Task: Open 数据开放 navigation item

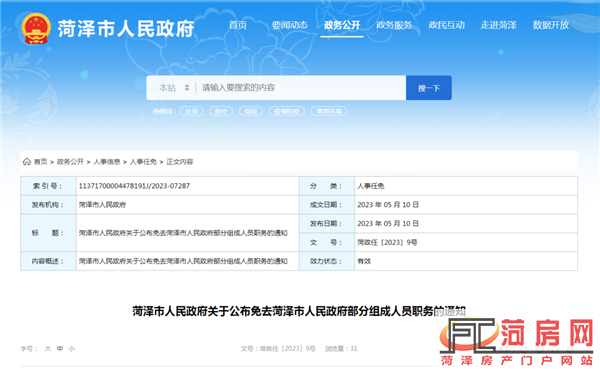Action: click(551, 25)
